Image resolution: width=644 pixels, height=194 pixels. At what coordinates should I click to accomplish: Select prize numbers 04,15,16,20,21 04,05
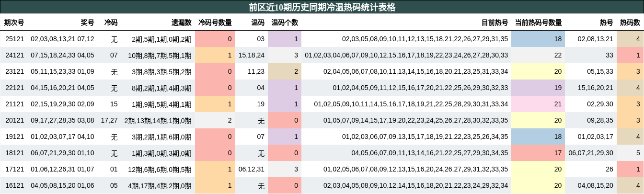pos(62,88)
